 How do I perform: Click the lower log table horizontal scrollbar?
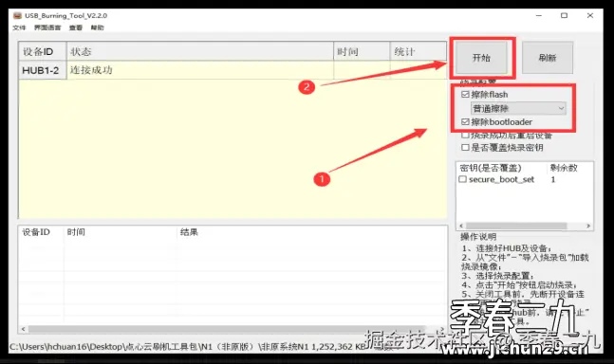coord(227,329)
